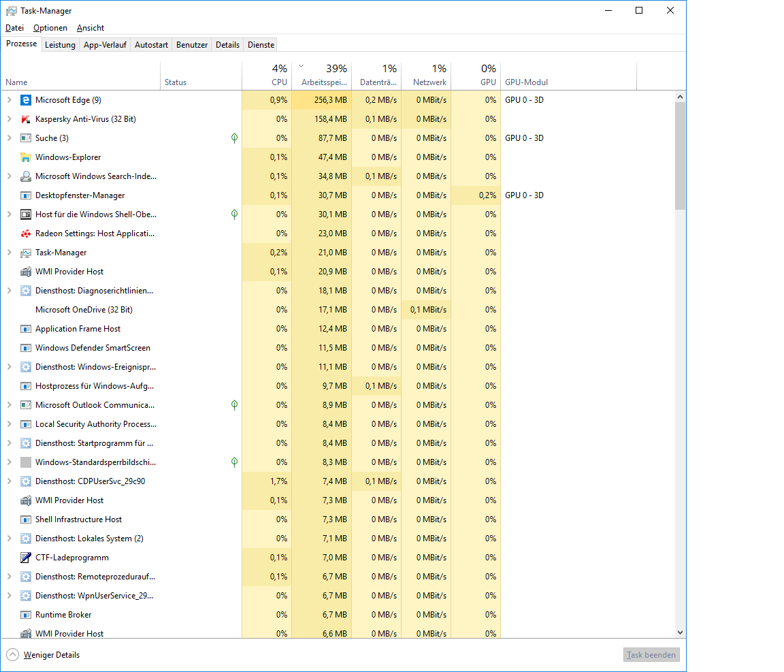
Task: Click the scrollbar down arrow
Action: point(680,633)
